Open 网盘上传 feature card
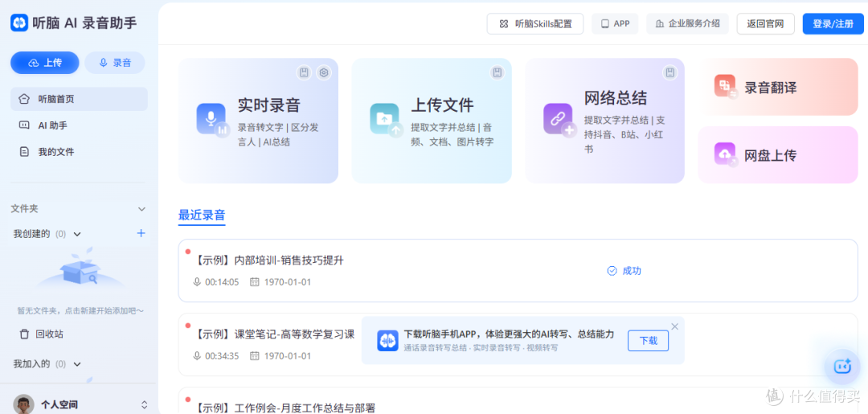 click(x=778, y=155)
